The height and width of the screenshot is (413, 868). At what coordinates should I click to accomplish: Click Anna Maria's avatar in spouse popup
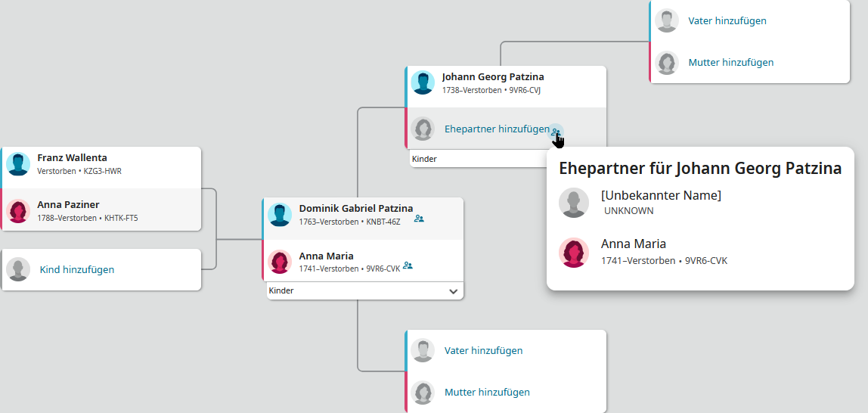[574, 253]
